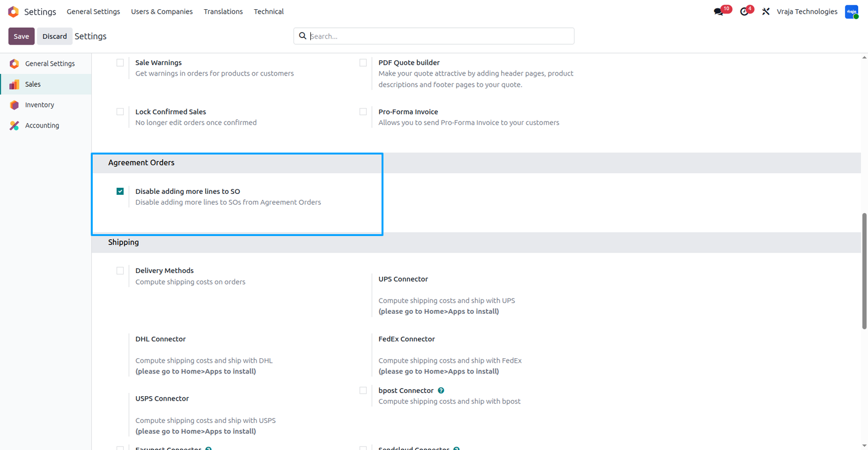
Task: Open the activities clock icon
Action: click(744, 11)
